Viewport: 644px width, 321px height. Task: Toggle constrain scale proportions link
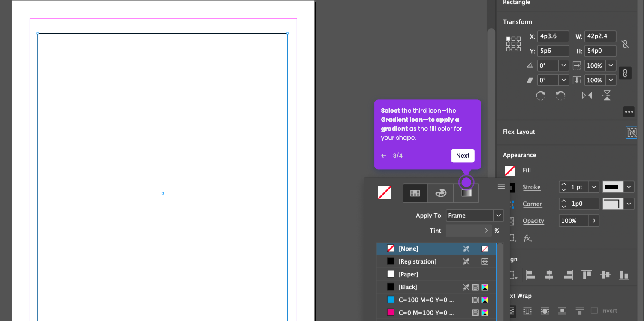coord(625,73)
